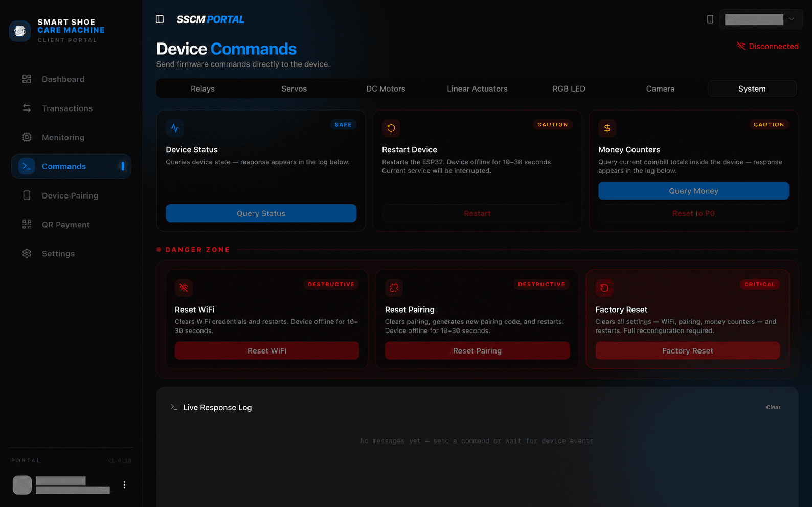
Task: Click the Factory Reset icon
Action: [x=604, y=288]
